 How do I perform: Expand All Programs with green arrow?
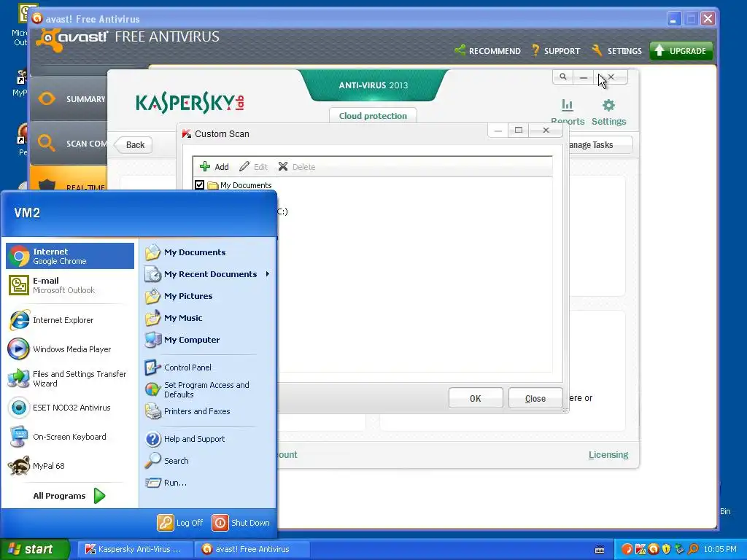tap(99, 496)
